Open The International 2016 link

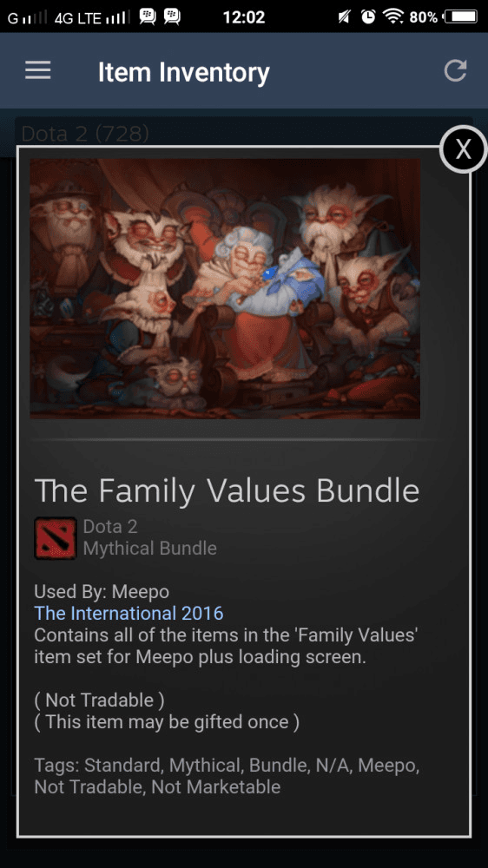pyautogui.click(x=129, y=614)
